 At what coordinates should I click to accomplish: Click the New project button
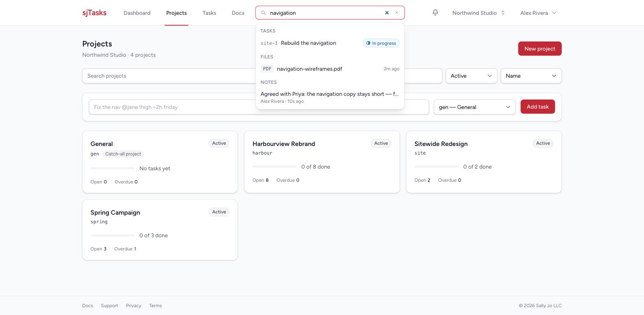coord(540,49)
